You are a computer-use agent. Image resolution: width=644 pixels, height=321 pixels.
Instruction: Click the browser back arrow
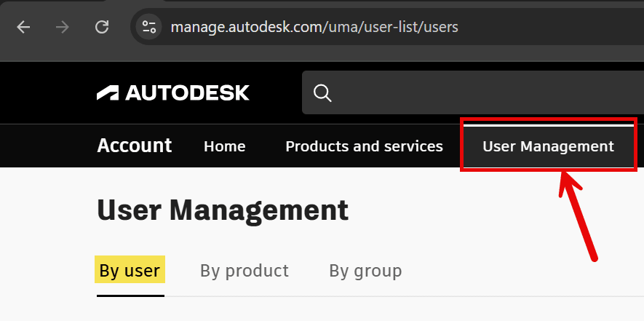point(23,27)
